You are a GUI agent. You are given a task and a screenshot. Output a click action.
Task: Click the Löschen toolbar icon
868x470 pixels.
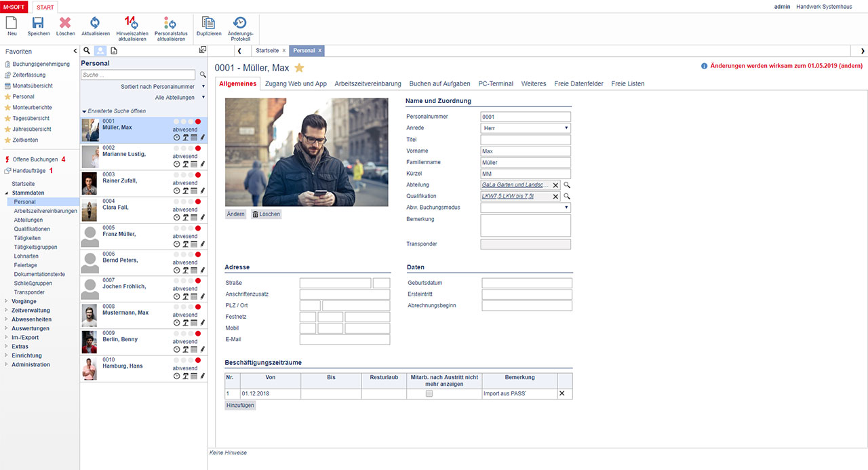coord(65,23)
